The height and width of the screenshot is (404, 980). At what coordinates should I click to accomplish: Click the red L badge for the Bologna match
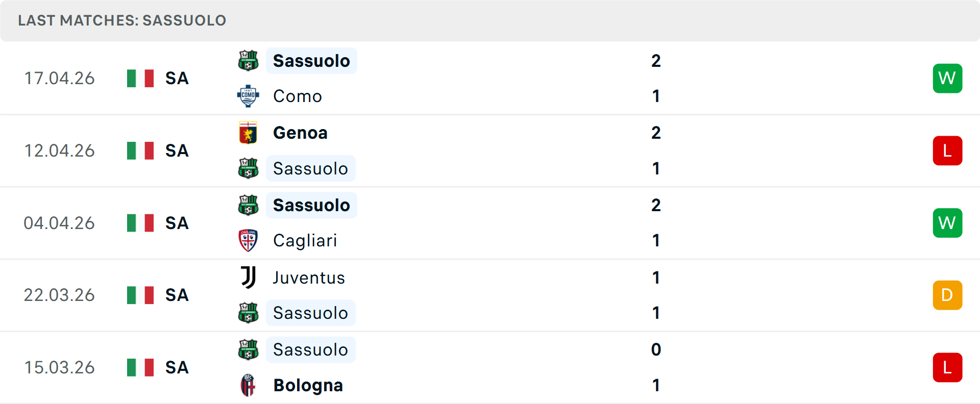tap(947, 367)
